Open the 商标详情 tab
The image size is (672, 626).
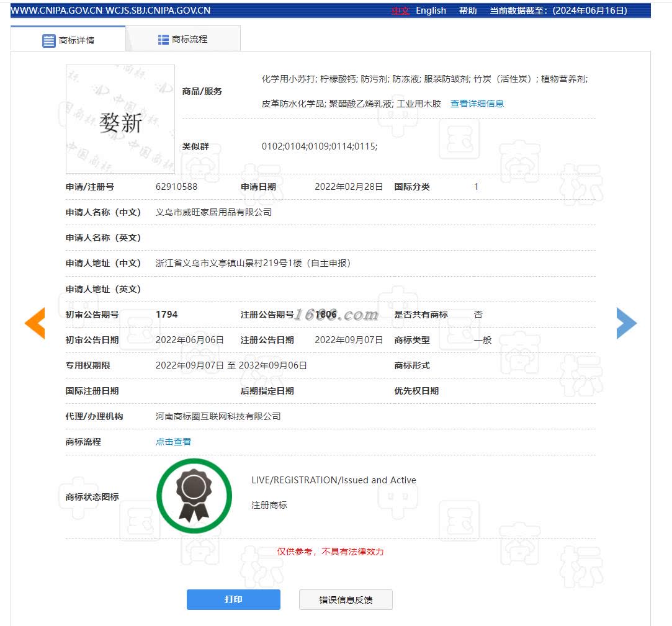68,39
